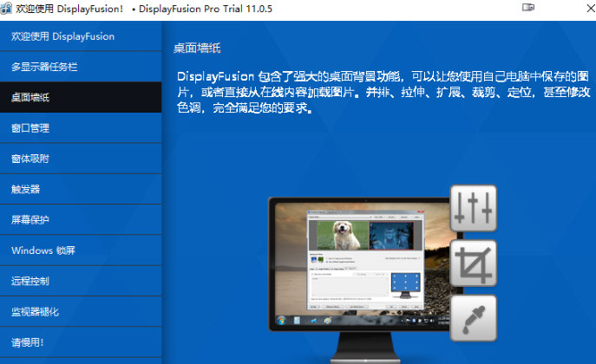Close the DisplayFusion welcome window
Viewport: 596px width, 364px height.
coord(590,8)
